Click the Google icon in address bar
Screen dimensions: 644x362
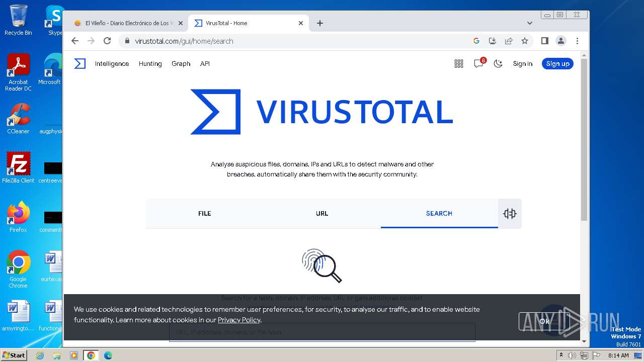(x=476, y=41)
